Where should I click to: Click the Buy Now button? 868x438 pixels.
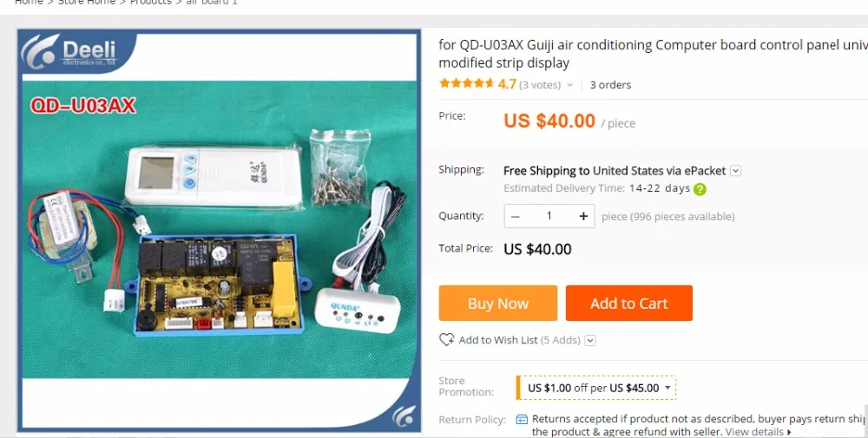coord(498,303)
